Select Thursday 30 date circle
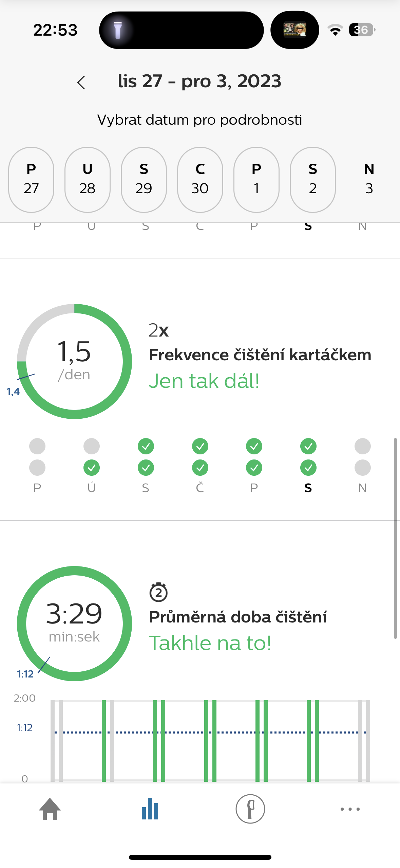The width and height of the screenshot is (400, 868). 200,180
